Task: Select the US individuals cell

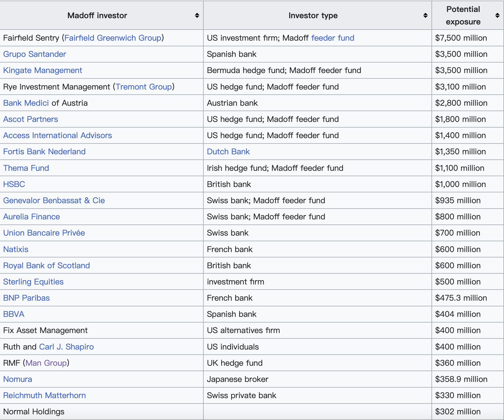Action: click(x=317, y=347)
